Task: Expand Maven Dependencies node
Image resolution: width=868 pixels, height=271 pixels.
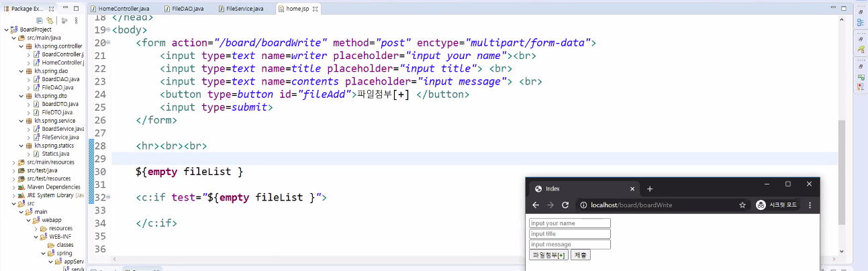Action: pos(13,187)
